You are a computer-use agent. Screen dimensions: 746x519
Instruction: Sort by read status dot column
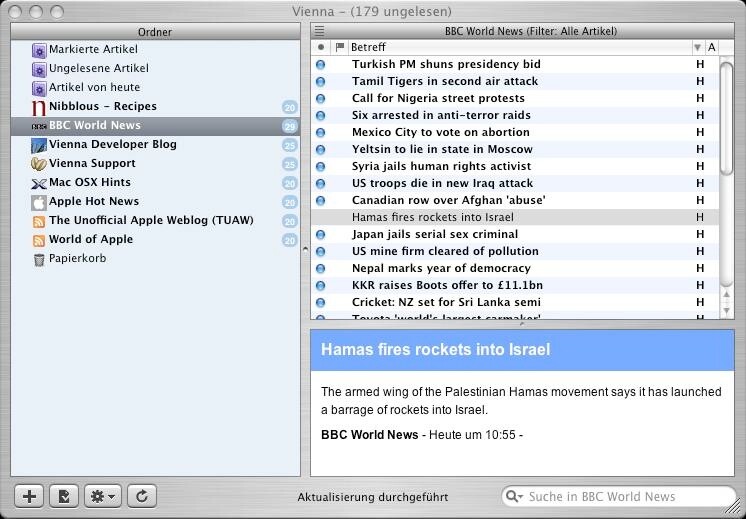321,47
